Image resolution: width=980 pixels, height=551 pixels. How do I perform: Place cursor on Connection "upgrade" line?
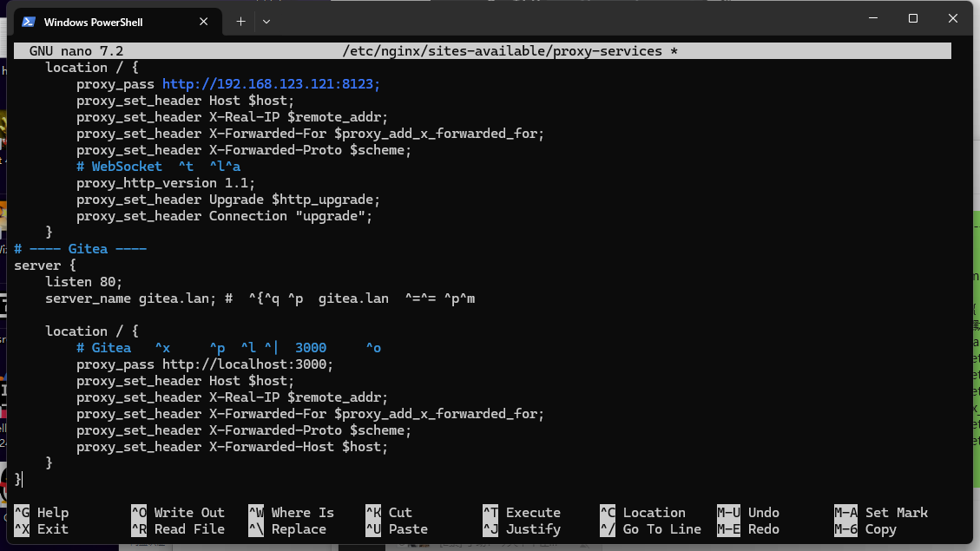click(x=224, y=216)
